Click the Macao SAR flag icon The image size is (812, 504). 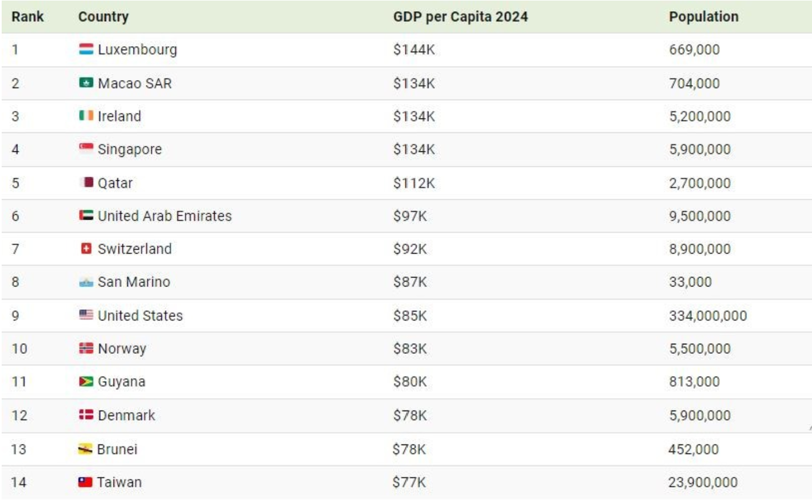pos(86,83)
